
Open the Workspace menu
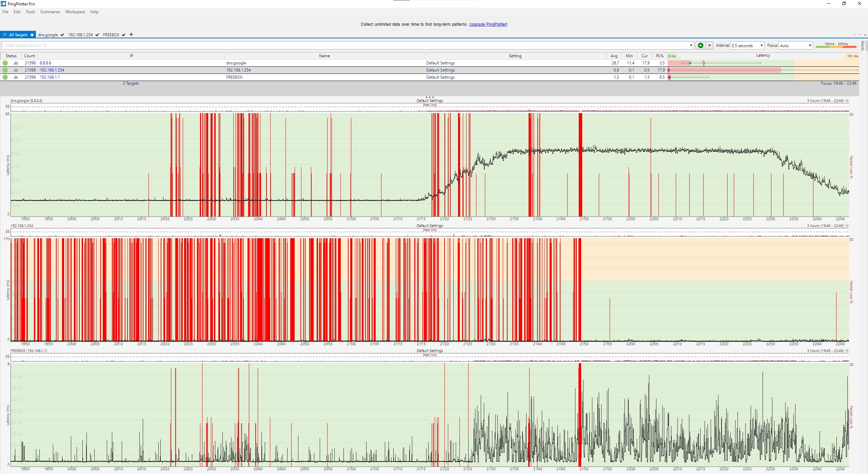tap(75, 12)
